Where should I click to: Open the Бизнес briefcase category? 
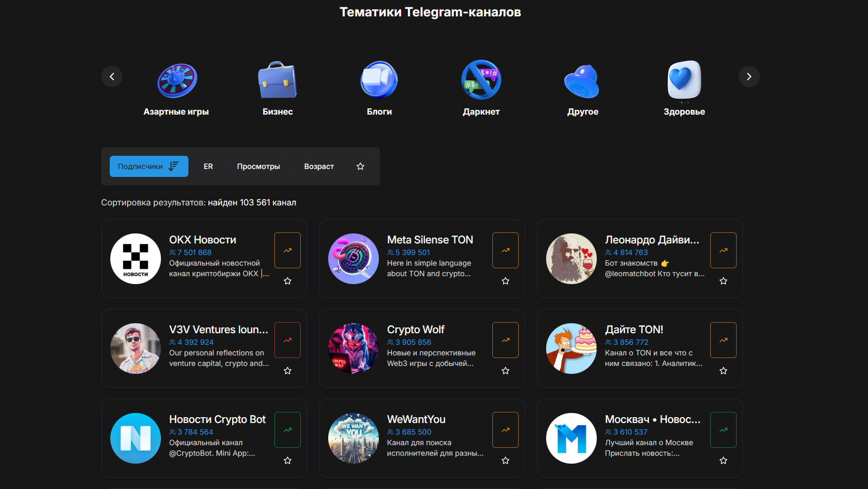coord(278,80)
